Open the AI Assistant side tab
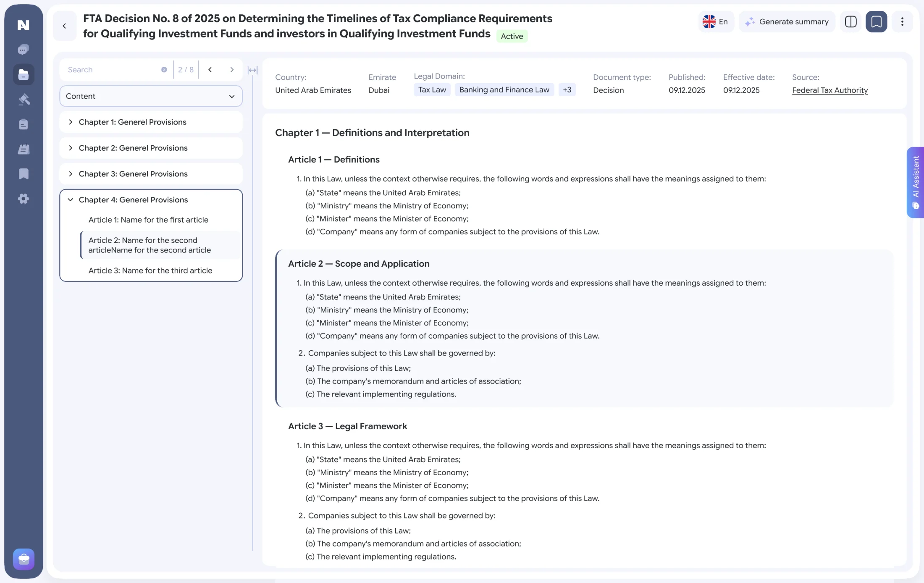 click(x=916, y=182)
